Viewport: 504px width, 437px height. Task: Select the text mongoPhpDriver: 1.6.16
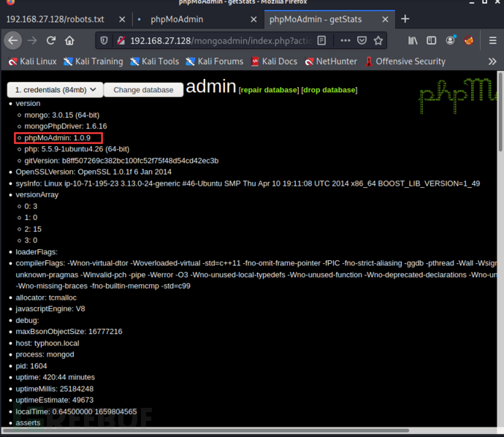point(66,126)
